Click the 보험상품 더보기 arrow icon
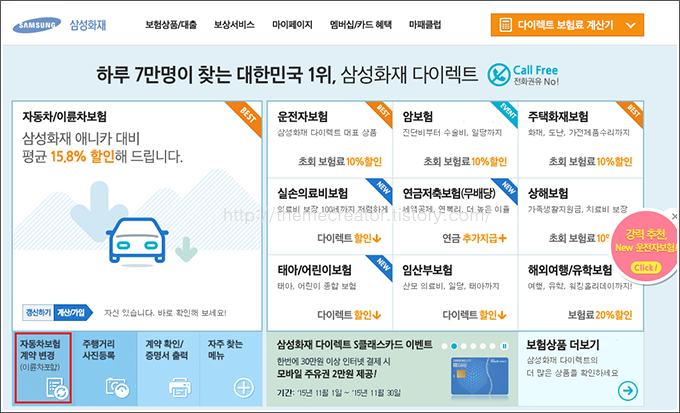The height and width of the screenshot is (413, 680). (x=628, y=390)
